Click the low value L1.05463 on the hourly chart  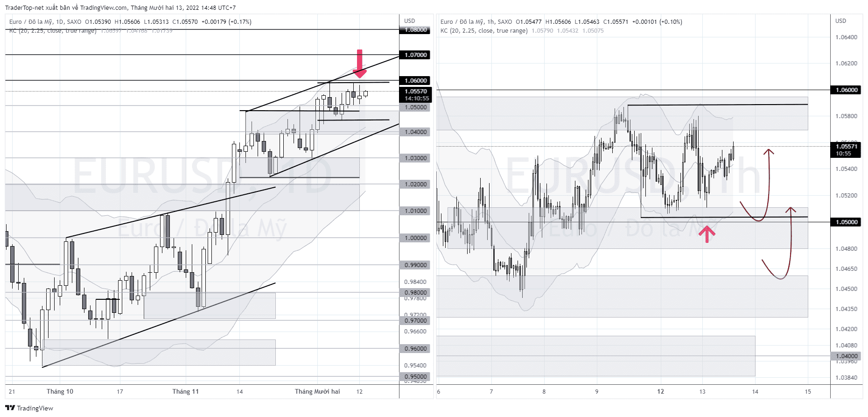click(x=587, y=22)
